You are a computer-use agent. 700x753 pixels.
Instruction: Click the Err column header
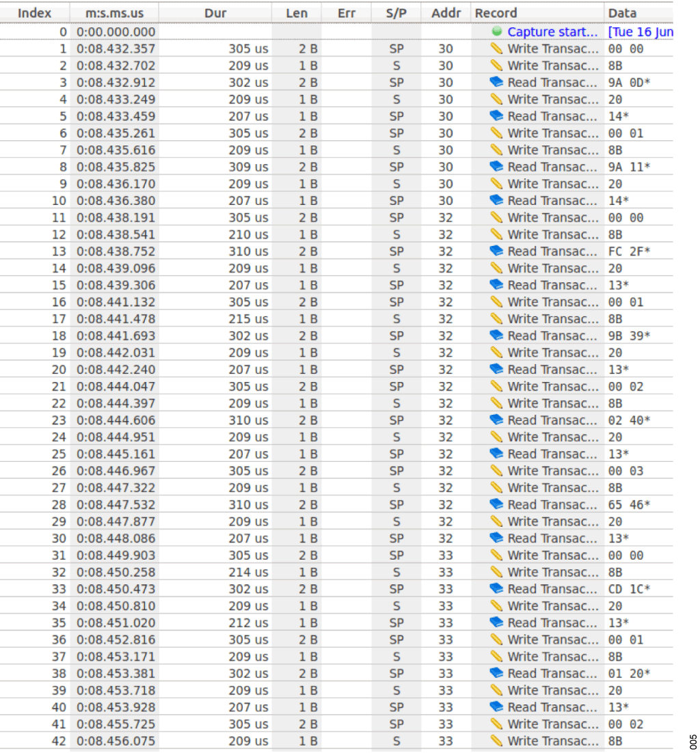347,13
